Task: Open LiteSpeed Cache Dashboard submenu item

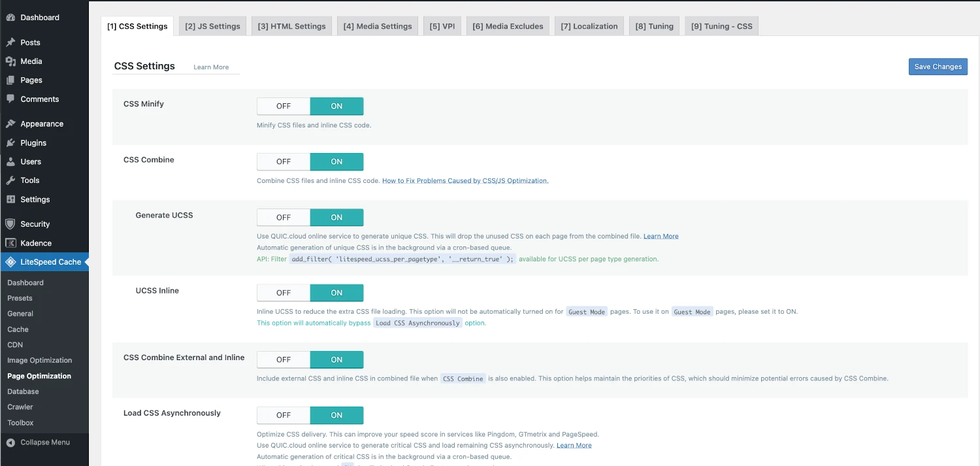Action: pyautogui.click(x=25, y=283)
